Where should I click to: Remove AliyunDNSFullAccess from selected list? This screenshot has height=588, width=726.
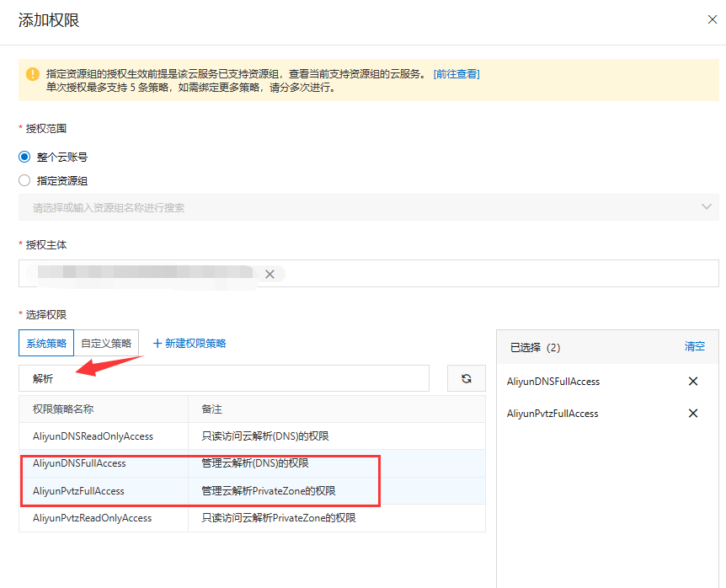tap(693, 382)
